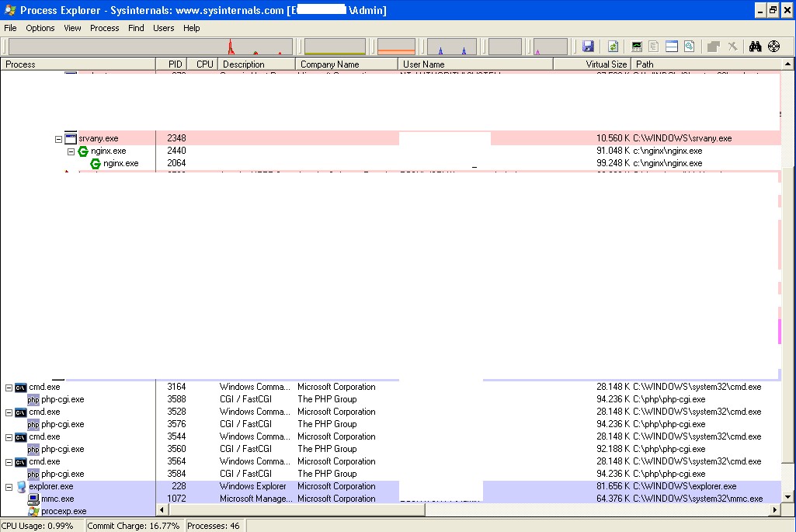Sort by the CPU column header

coord(203,64)
